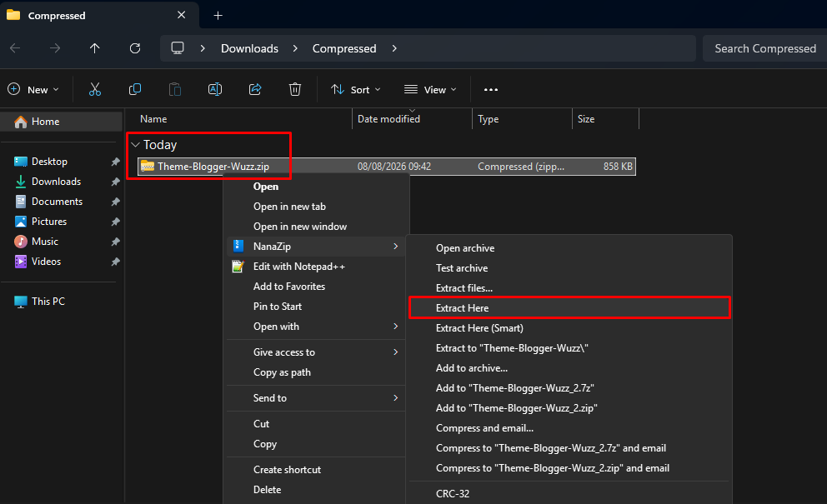Go to Home in sidebar
This screenshot has height=504, width=827.
[61, 122]
